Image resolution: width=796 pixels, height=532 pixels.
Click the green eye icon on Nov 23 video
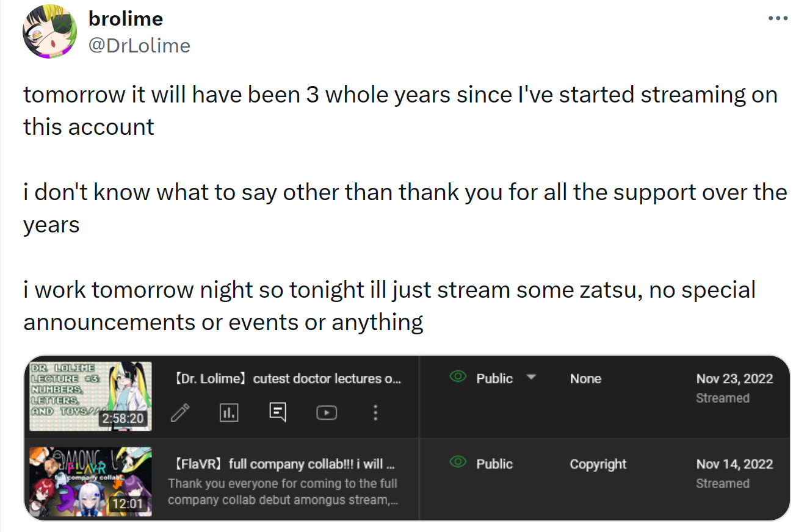point(457,378)
